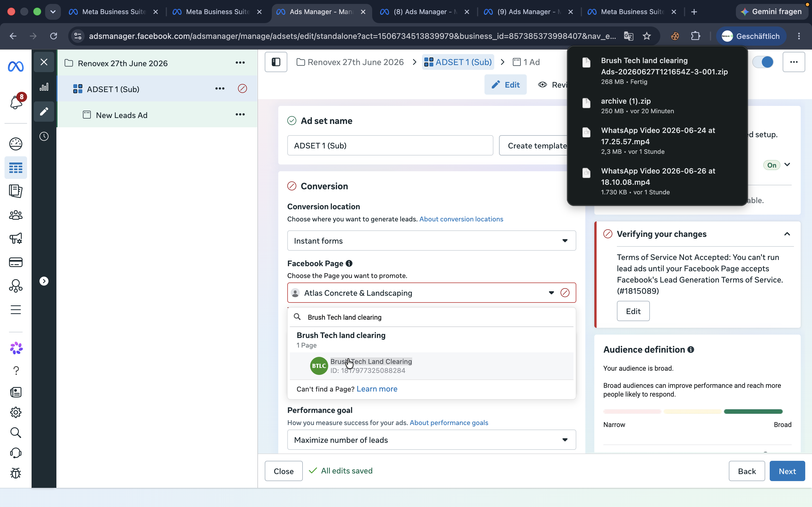
Task: Select the pencil edit icon in dark panel
Action: [44, 111]
